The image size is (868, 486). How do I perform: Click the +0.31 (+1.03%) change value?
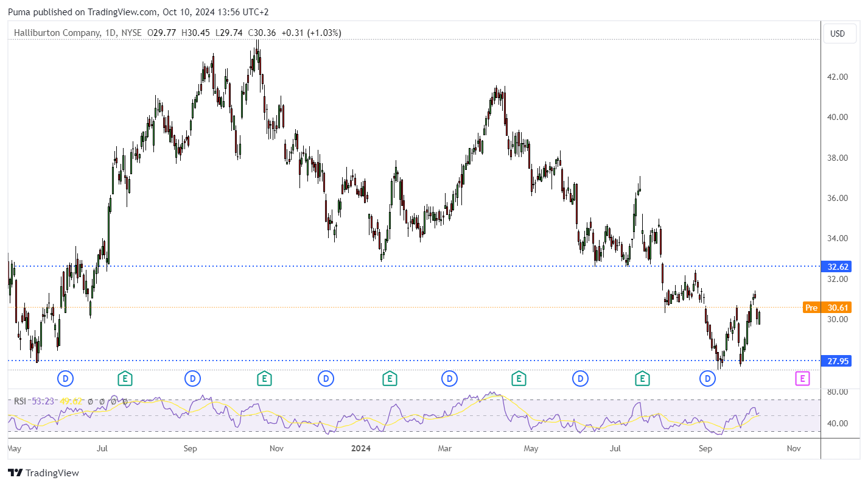pos(311,33)
